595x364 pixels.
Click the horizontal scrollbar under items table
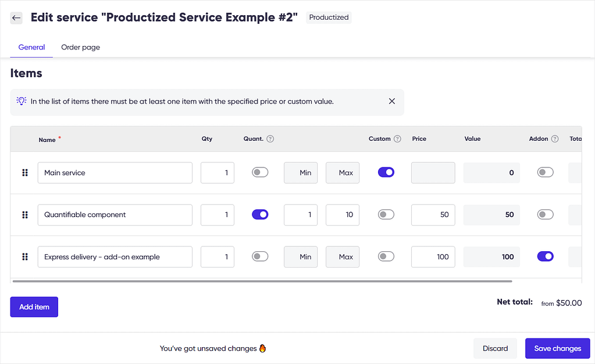pyautogui.click(x=262, y=281)
